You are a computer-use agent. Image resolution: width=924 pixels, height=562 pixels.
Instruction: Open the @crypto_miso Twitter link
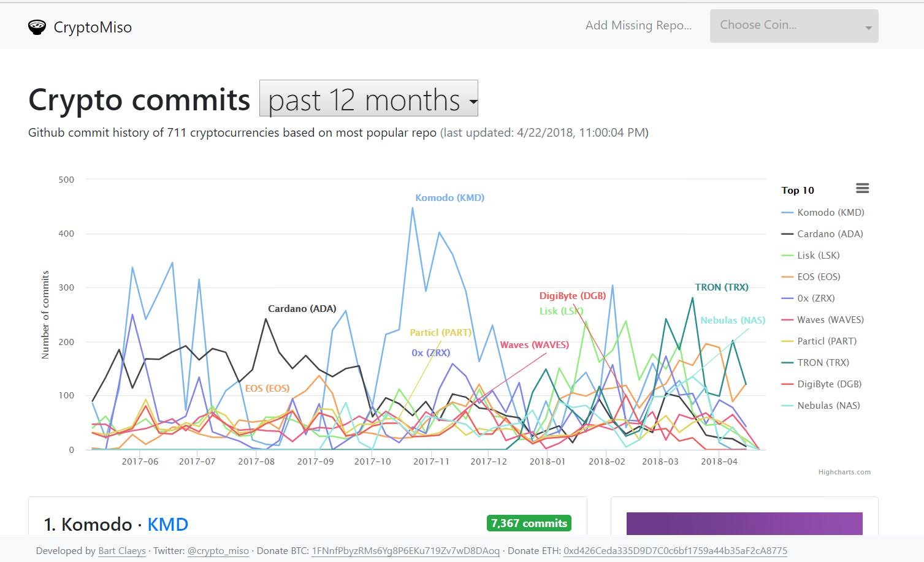[x=218, y=551]
